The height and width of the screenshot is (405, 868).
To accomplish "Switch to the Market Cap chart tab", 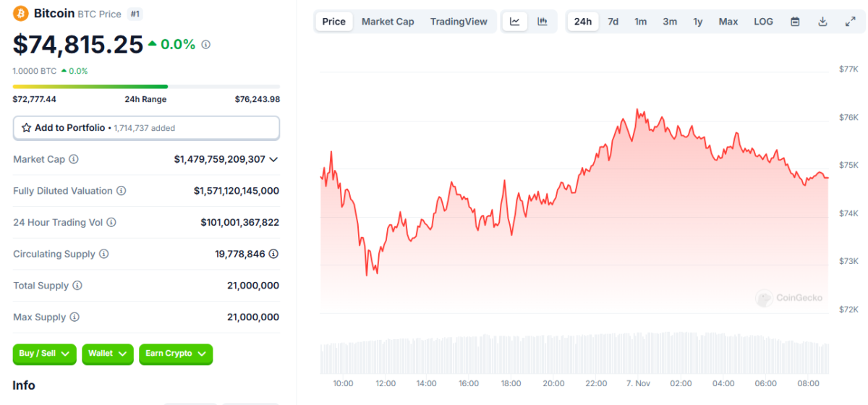I will tap(388, 22).
